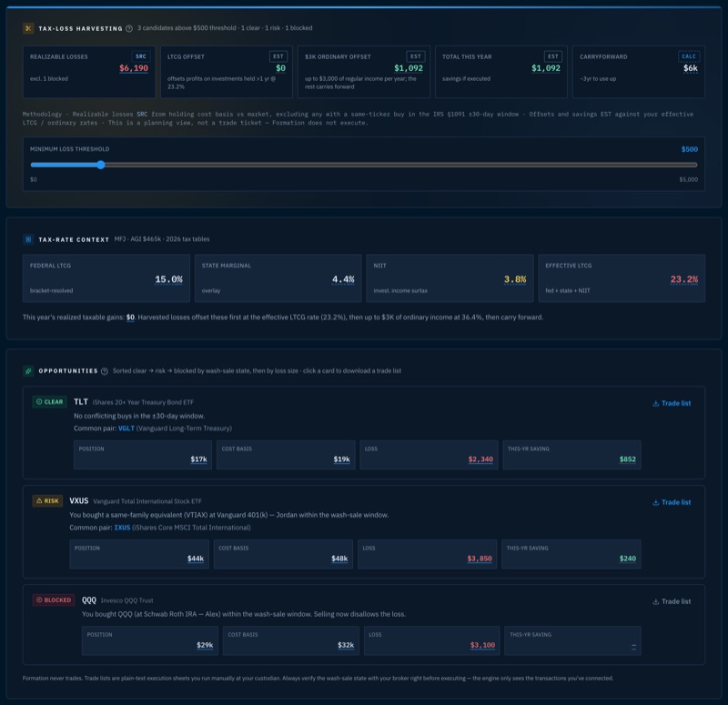728x705 pixels.
Task: Follow the IXUS common pair link
Action: (122, 528)
